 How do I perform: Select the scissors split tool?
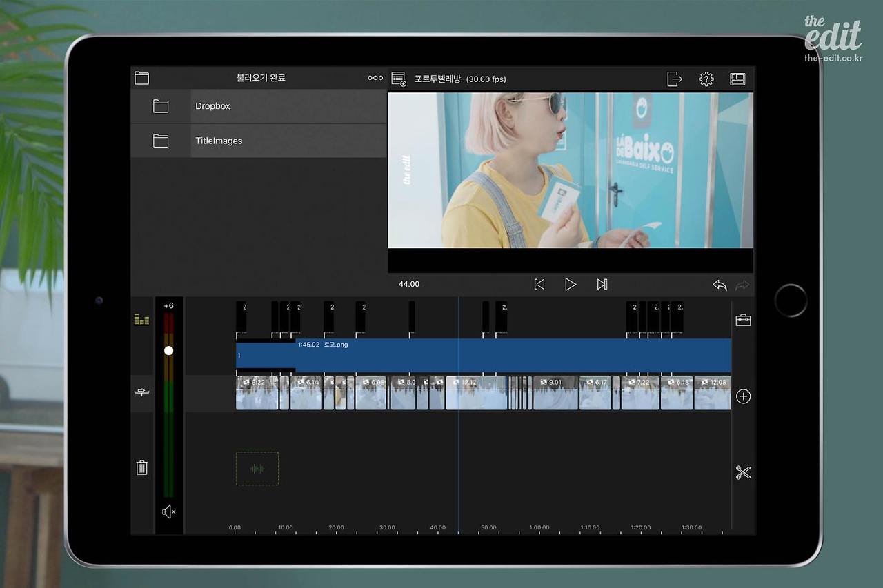tap(743, 473)
